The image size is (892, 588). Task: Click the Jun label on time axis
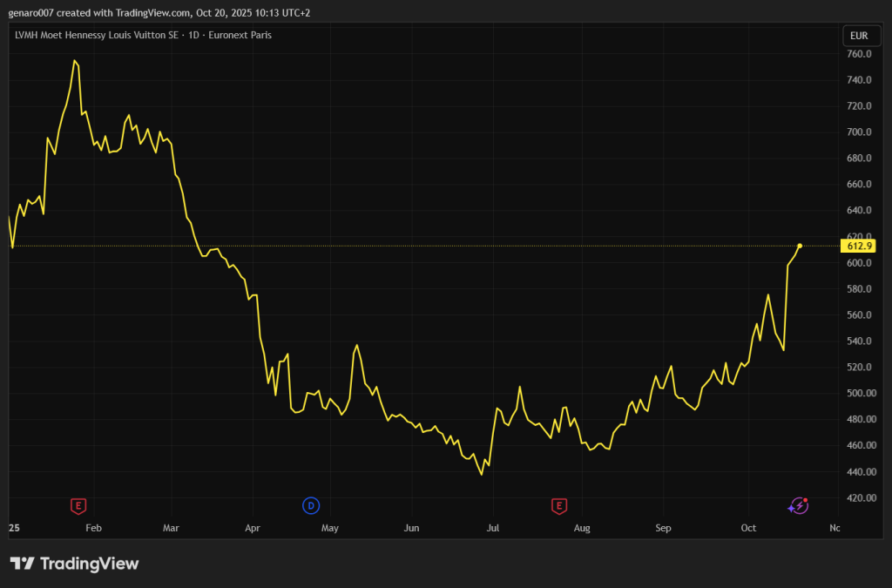[412, 528]
